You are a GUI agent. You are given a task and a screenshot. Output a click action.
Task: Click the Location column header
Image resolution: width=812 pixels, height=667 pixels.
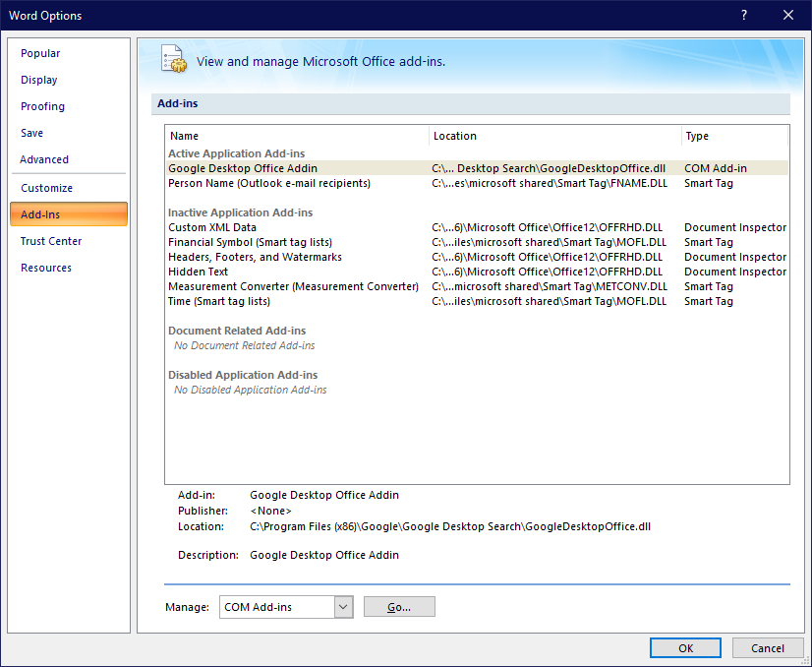pos(555,136)
